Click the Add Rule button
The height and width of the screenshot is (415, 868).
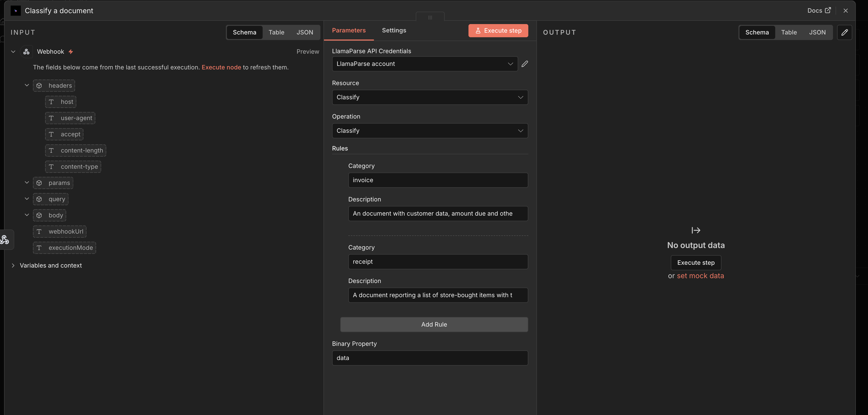tap(434, 324)
